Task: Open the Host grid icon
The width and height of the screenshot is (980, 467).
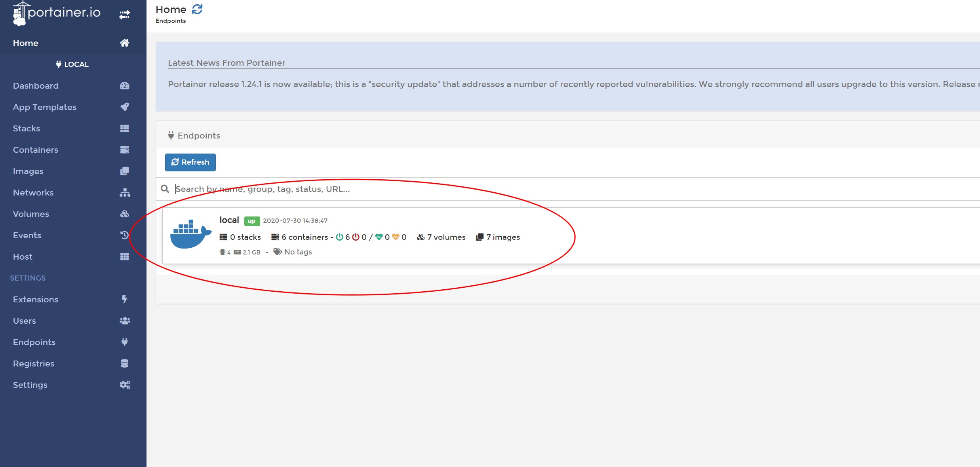Action: coord(125,256)
